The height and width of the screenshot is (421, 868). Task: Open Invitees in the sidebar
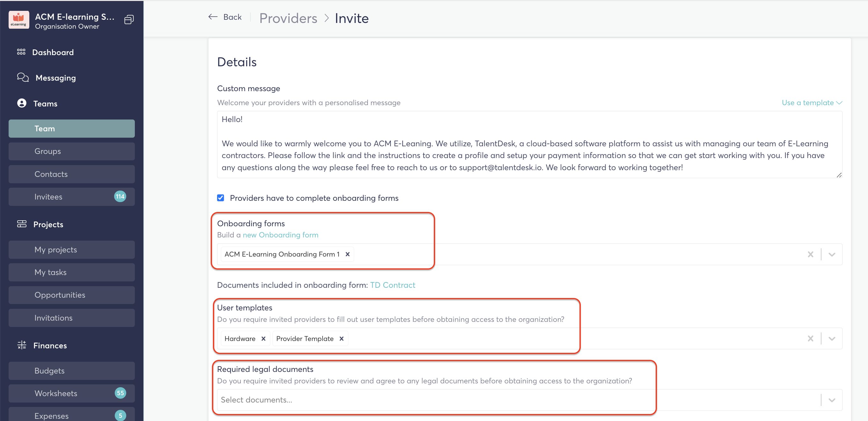pyautogui.click(x=71, y=196)
